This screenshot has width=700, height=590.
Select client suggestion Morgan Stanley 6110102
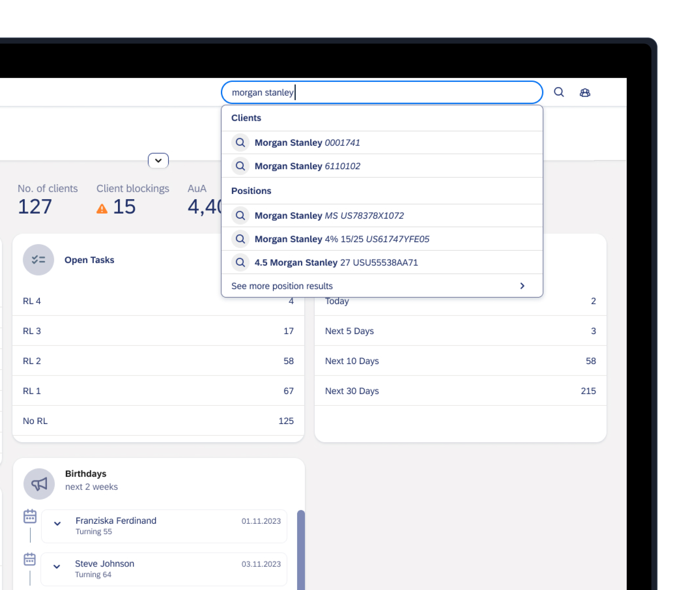click(307, 166)
